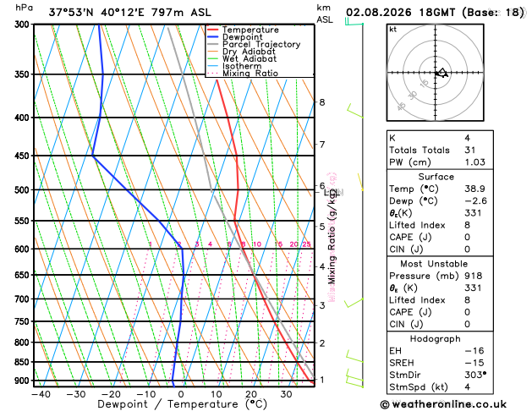The image size is (532, 411).
Task: Click the Surface section heading
Action: click(436, 177)
